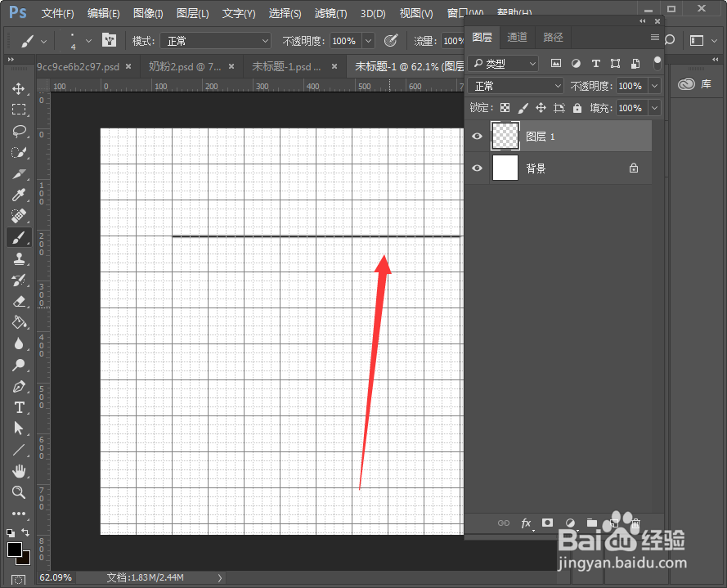Select the Eraser tool
Viewport: 727px width, 588px height.
tap(19, 302)
